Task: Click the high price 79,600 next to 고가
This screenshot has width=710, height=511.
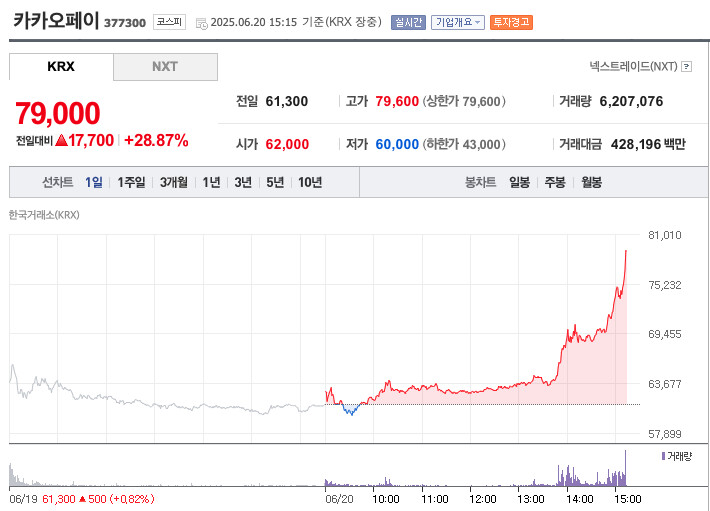Action: [x=397, y=101]
